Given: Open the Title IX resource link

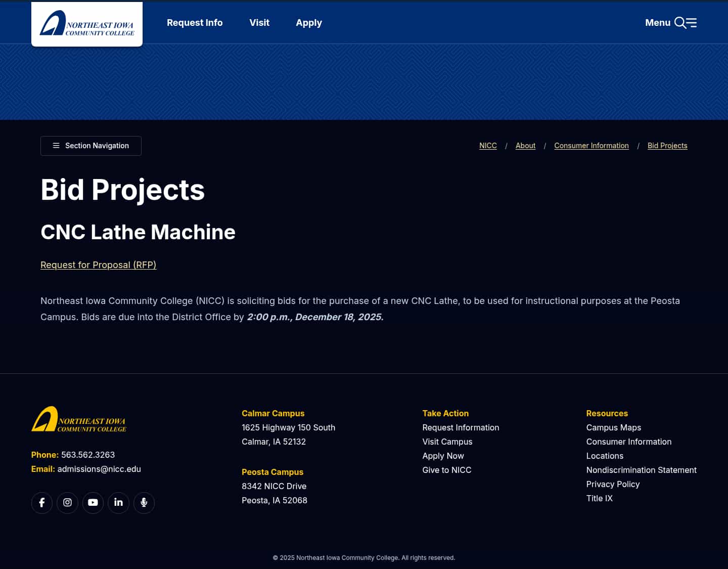Looking at the screenshot, I should coord(599,498).
